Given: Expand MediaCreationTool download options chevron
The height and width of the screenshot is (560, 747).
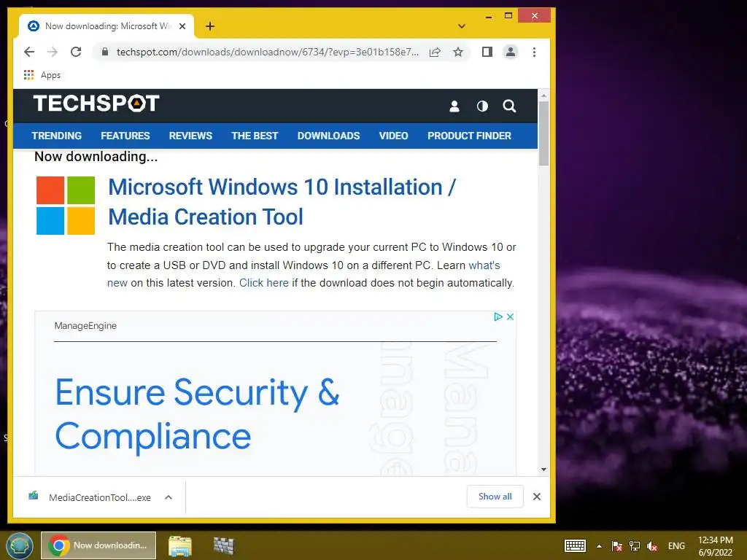Looking at the screenshot, I should tap(169, 497).
